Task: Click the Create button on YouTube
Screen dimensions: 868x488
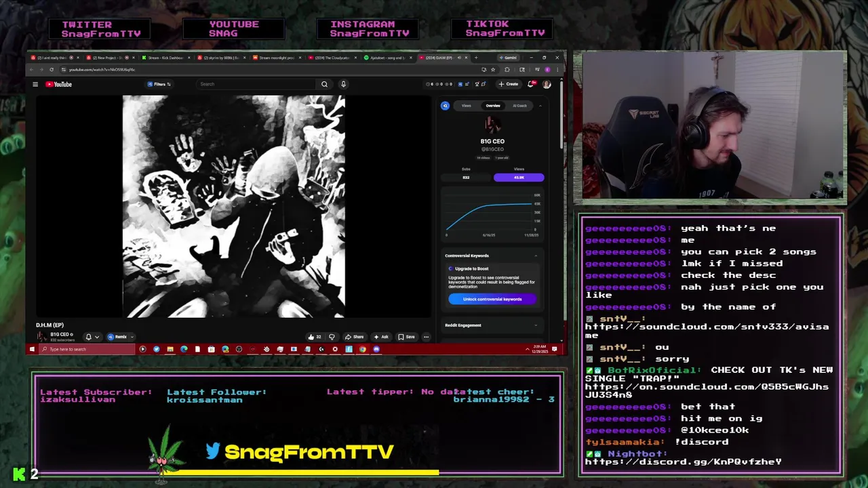Action: pos(509,84)
